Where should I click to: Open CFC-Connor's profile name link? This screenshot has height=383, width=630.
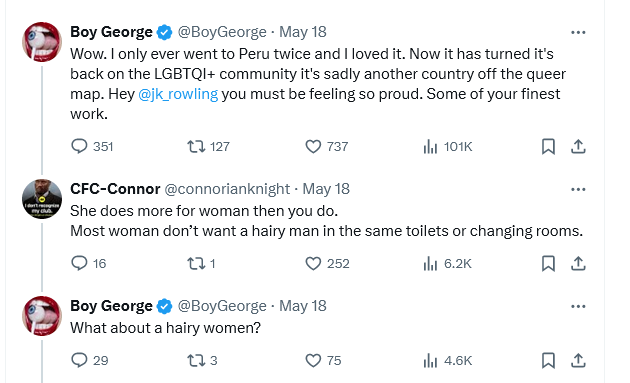point(115,189)
